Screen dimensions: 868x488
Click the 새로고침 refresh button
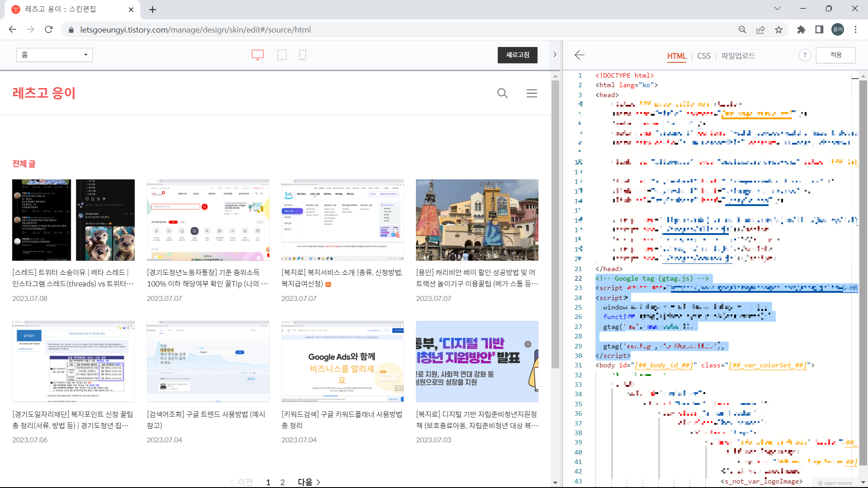(517, 55)
